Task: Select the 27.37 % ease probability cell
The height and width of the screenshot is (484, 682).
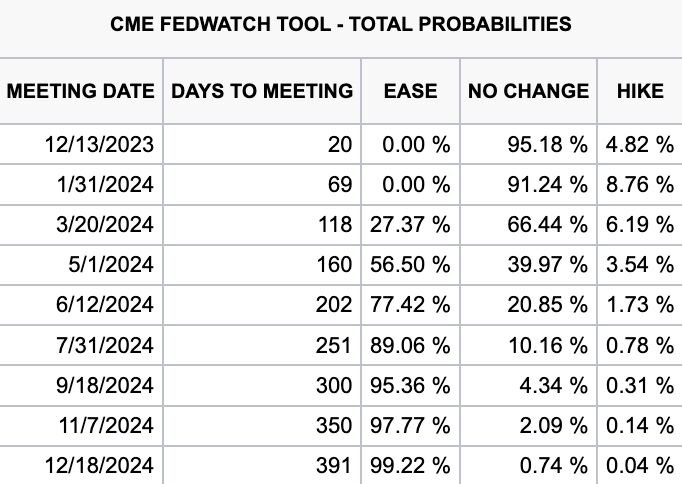Action: click(410, 225)
